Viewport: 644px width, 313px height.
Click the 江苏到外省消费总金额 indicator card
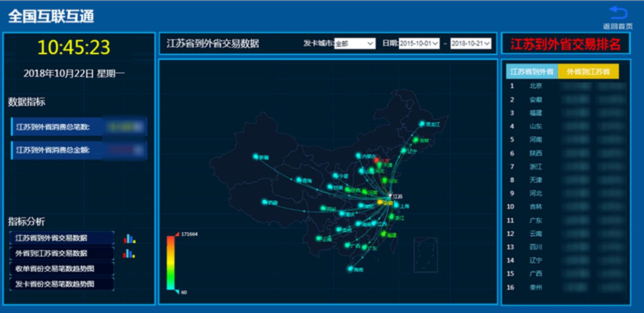tap(78, 150)
